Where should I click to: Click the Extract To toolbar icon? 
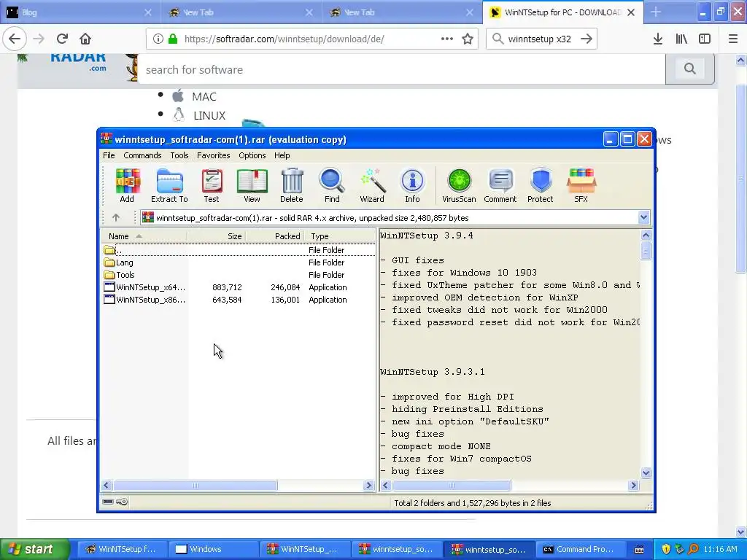click(169, 186)
